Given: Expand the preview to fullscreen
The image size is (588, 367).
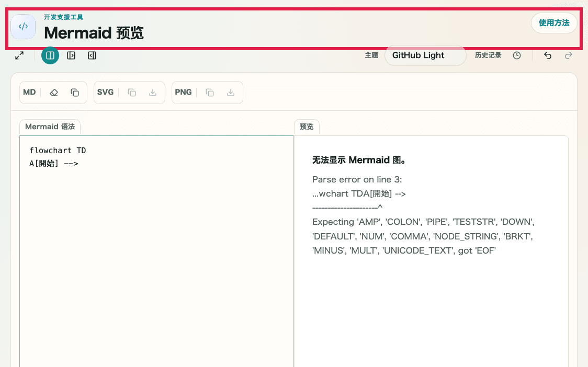Looking at the screenshot, I should (19, 55).
